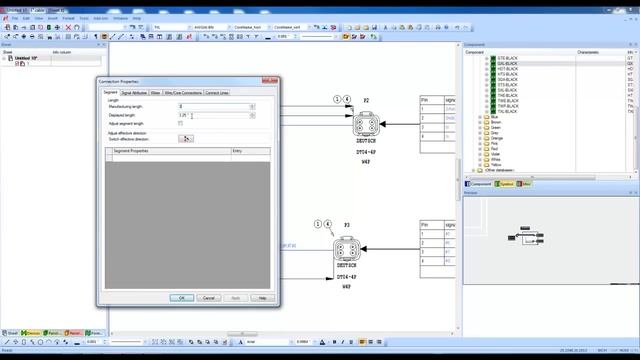Click the application logo icon in menu bar
This screenshot has height=360, width=640.
[5, 18]
